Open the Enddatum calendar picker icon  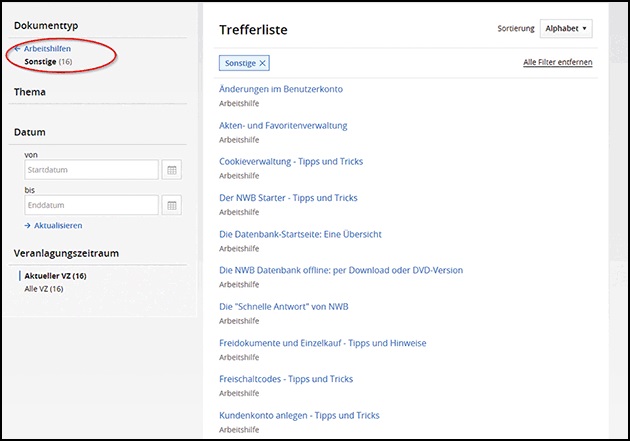coord(172,205)
